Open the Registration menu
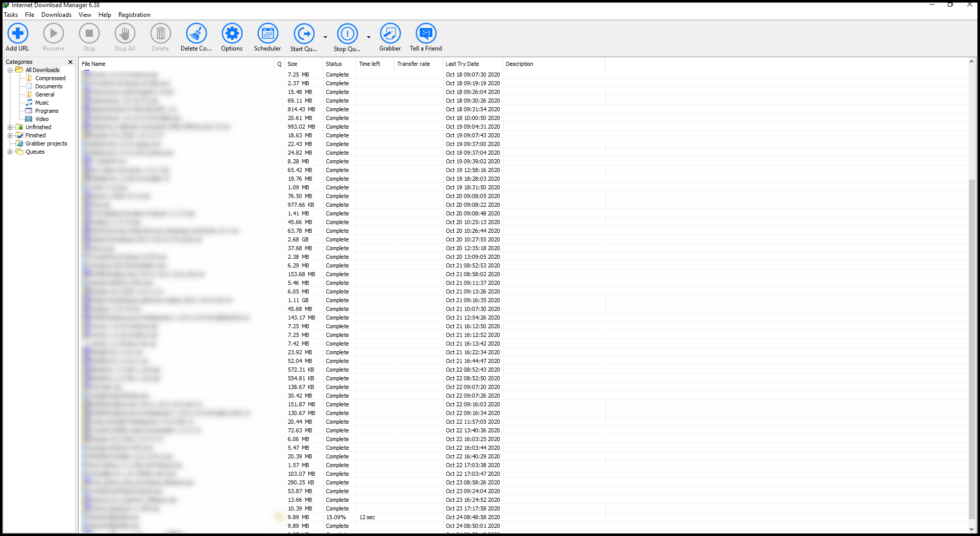The image size is (980, 536). tap(134, 15)
